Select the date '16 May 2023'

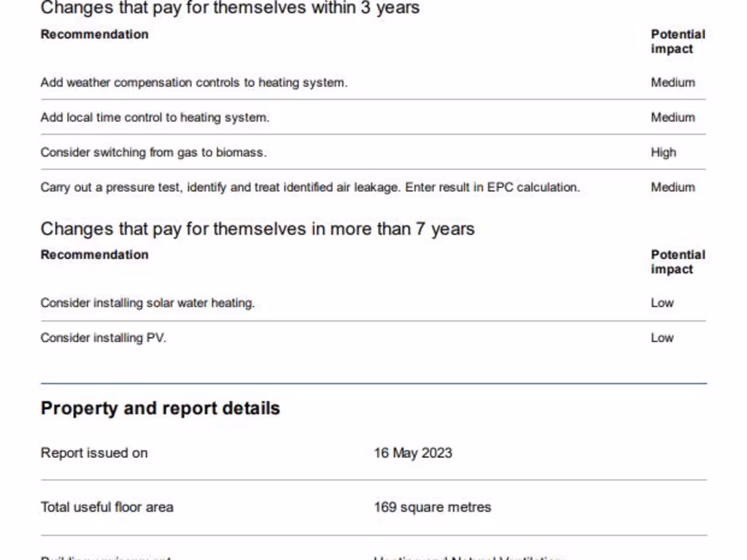click(413, 453)
